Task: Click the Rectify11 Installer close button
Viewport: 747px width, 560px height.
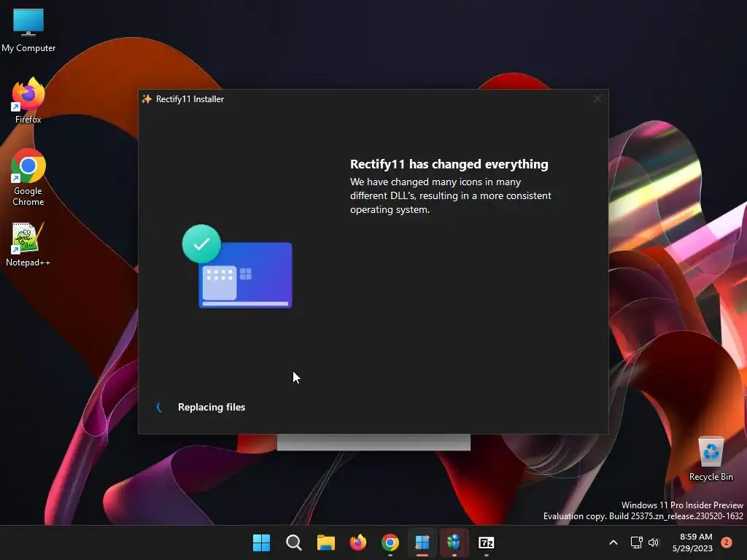Action: point(597,98)
